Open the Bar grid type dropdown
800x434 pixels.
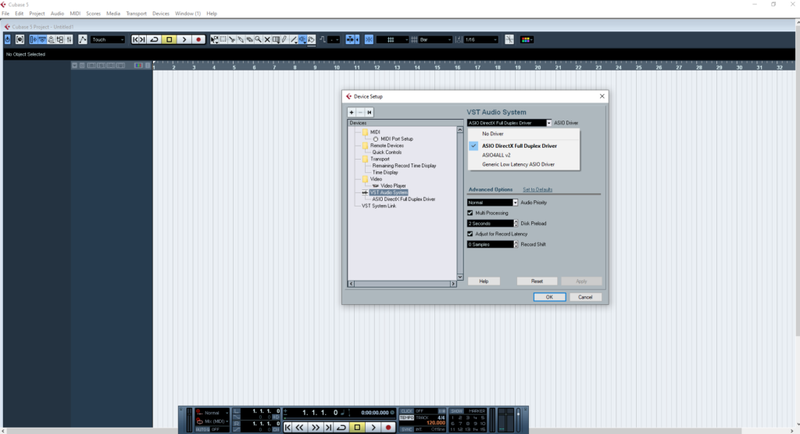(435, 40)
